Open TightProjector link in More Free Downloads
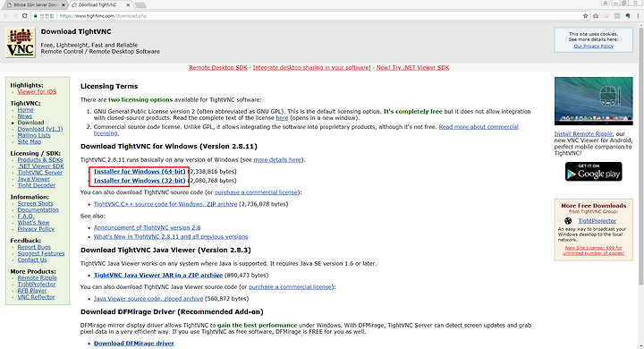 [x=597, y=221]
